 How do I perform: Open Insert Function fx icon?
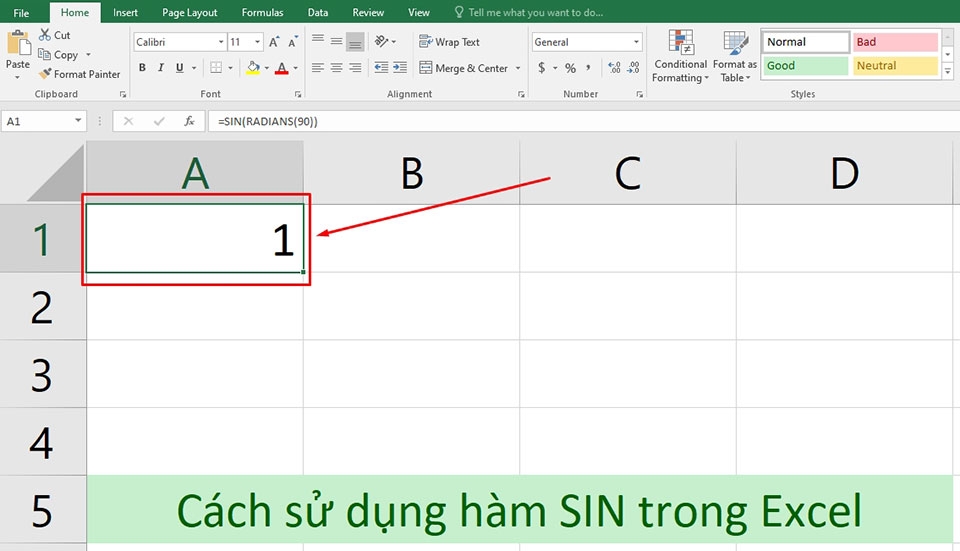pos(189,121)
